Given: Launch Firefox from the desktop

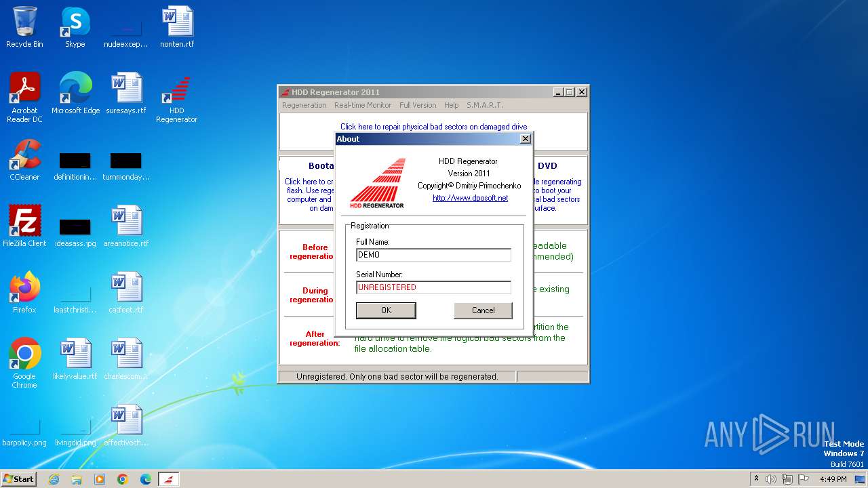Looking at the screenshot, I should 24,293.
